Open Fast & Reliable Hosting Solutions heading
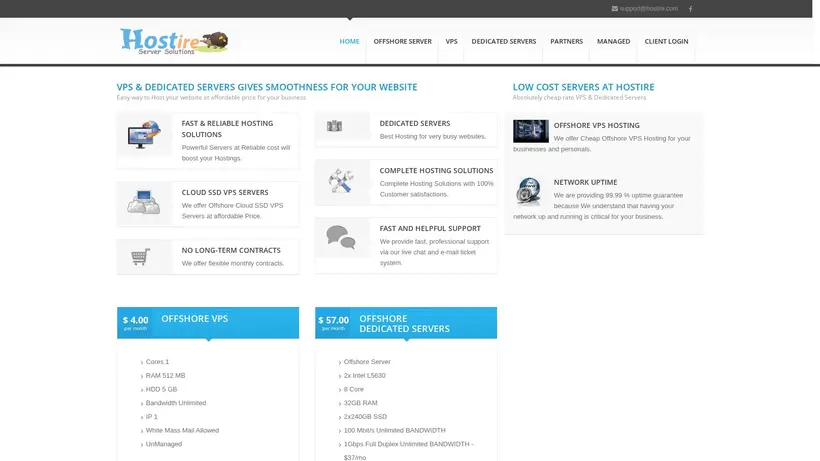 pos(227,129)
